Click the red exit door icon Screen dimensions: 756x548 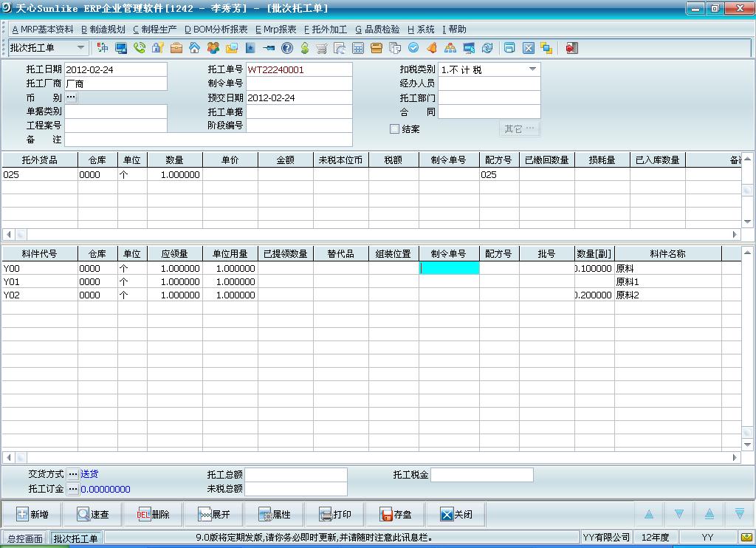[571, 48]
